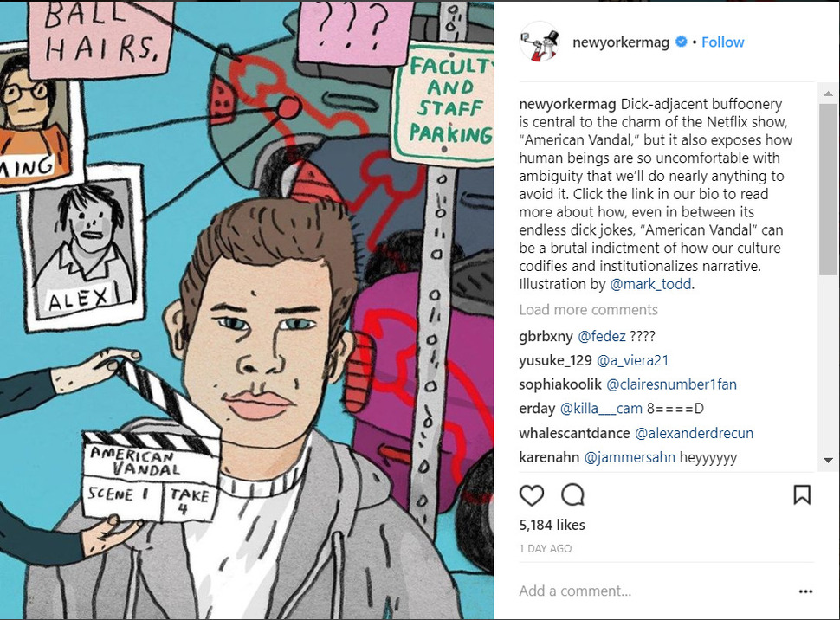Click the comments scrollbar thumb

pos(828,190)
